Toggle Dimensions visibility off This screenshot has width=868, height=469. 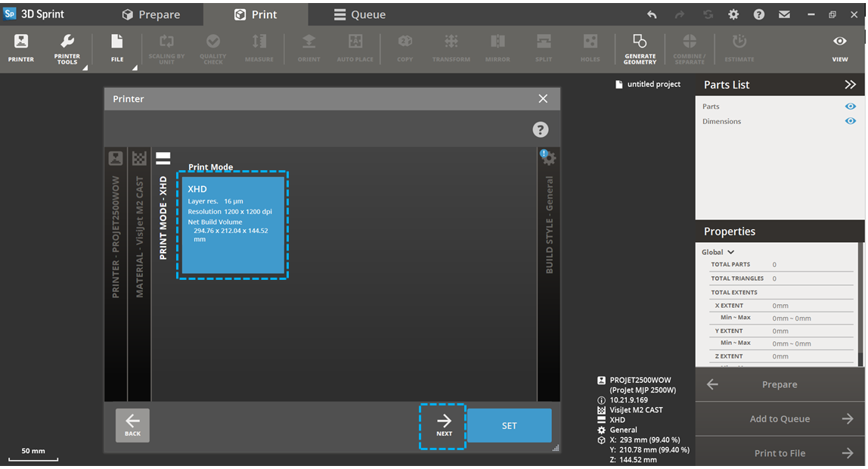[x=850, y=121]
